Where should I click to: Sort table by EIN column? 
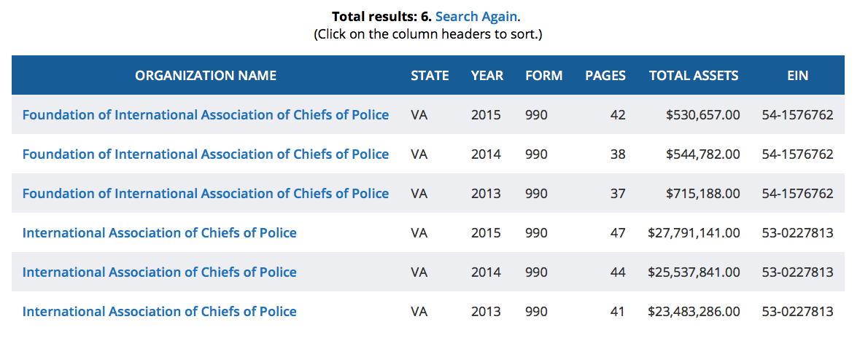coord(797,75)
